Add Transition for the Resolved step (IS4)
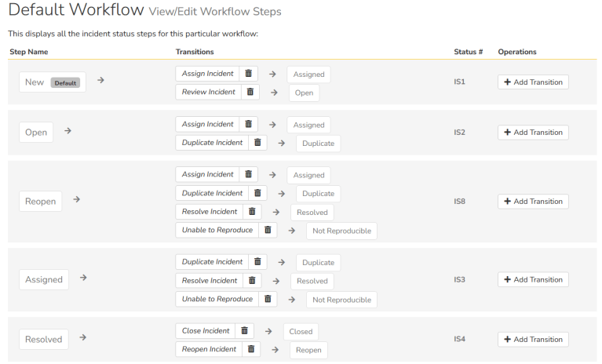 tap(533, 340)
